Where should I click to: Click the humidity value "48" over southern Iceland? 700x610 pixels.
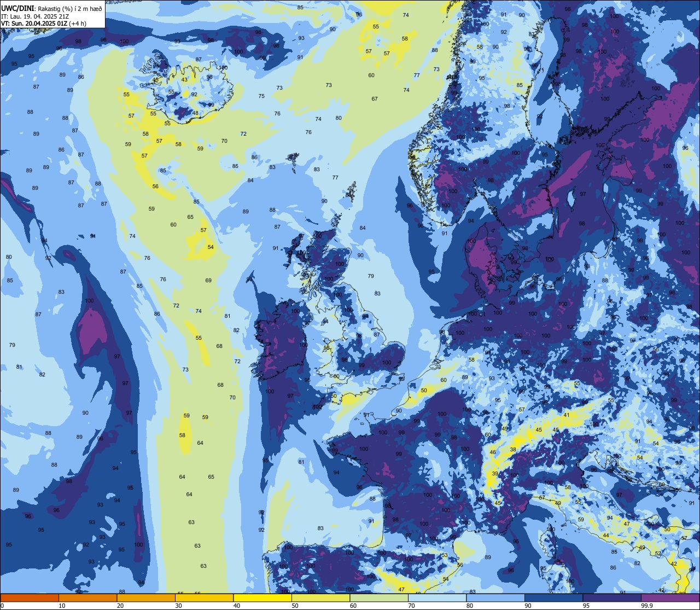tap(195, 114)
